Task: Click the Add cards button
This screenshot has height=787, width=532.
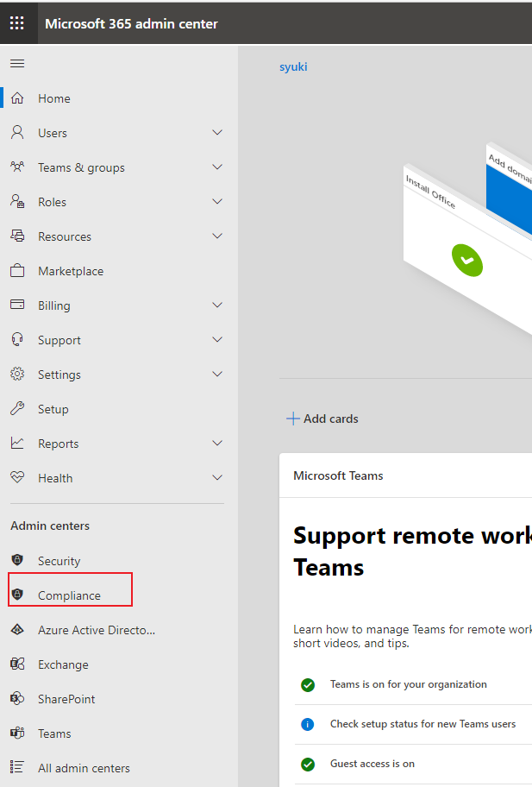Action: coord(322,419)
